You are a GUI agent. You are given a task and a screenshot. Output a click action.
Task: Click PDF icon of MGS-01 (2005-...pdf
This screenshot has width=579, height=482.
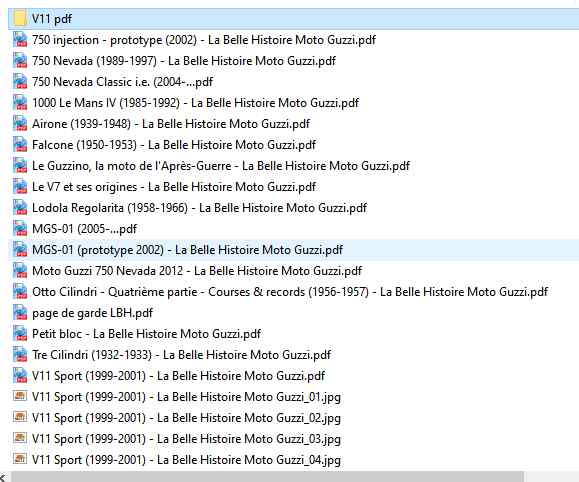click(x=20, y=229)
